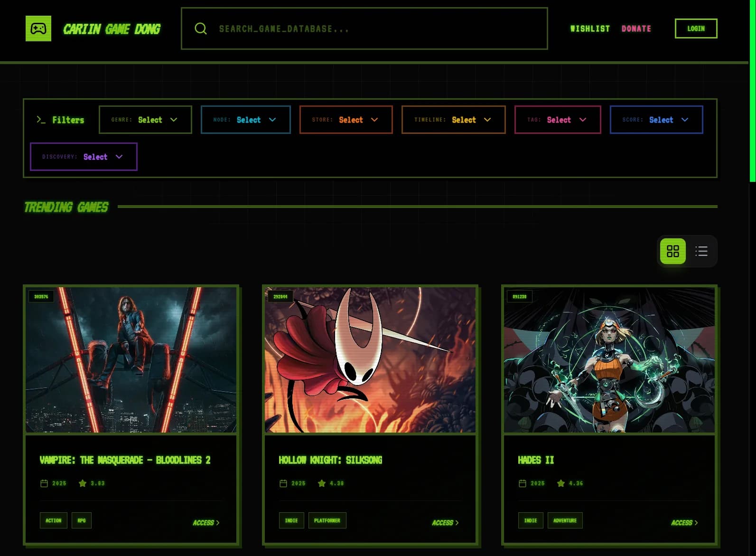Image resolution: width=756 pixels, height=556 pixels.
Task: Click Access link on Hollow Knight Silksong
Action: coord(445,523)
